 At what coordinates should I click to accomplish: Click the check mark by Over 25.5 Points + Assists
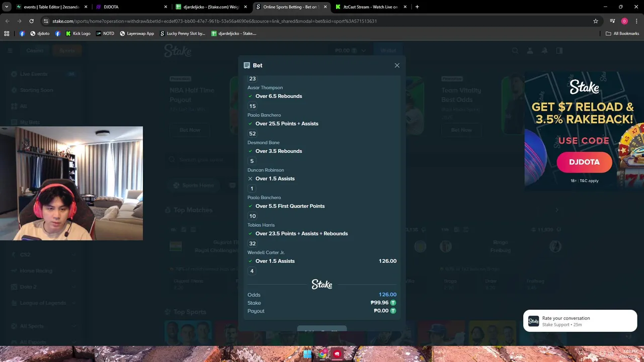pos(250,124)
